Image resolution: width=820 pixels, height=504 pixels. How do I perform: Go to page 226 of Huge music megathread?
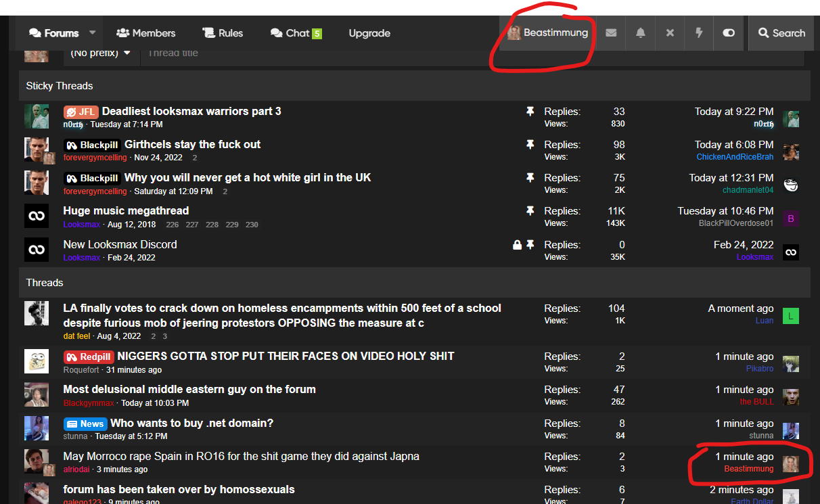click(x=173, y=225)
